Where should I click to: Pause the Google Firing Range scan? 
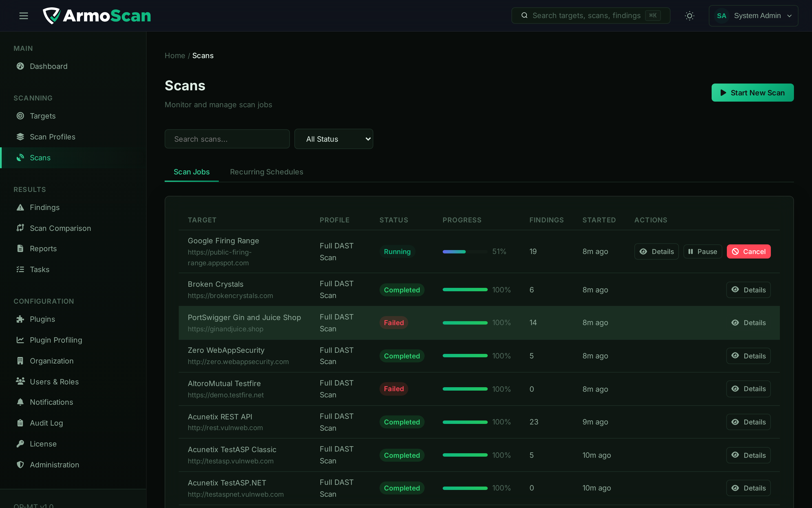pos(703,252)
